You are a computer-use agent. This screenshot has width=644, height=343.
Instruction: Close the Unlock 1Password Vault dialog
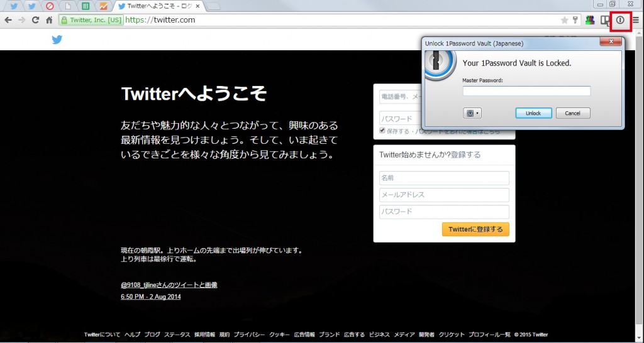click(x=610, y=42)
